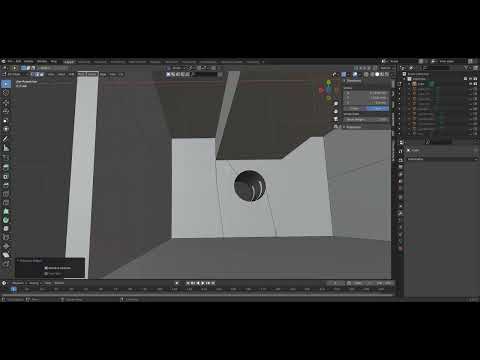Select the 3D Cursor tool
The height and width of the screenshot is (360, 480).
pyautogui.click(x=6, y=93)
